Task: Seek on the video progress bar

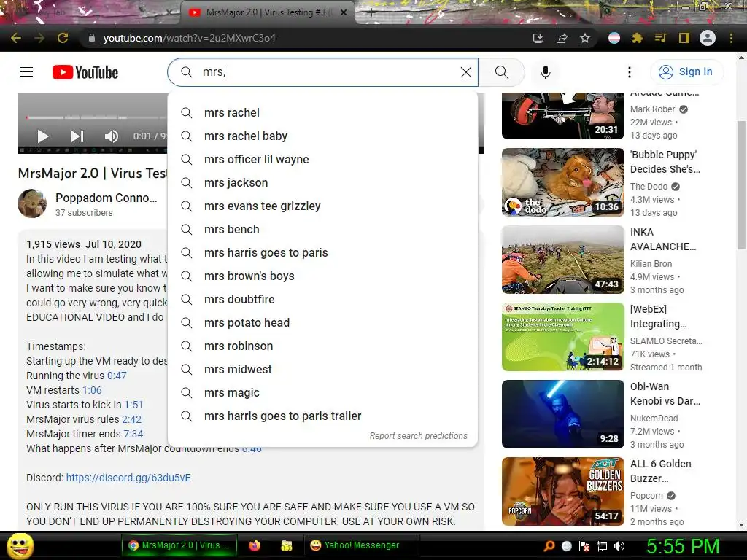Action: pyautogui.click(x=97, y=117)
